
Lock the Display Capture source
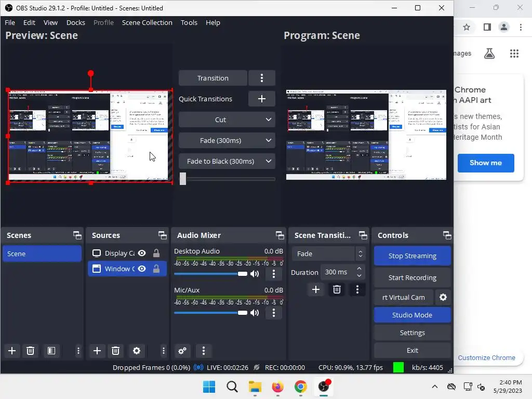(x=156, y=253)
